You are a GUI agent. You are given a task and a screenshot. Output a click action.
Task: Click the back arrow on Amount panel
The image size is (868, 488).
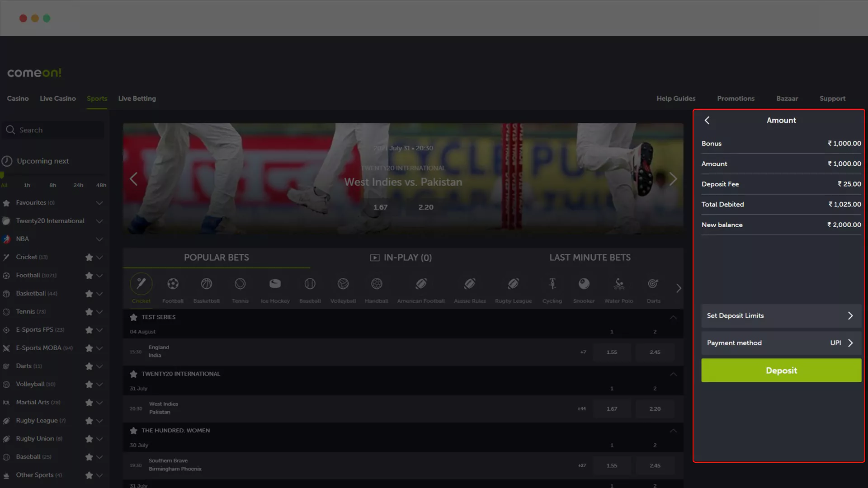point(707,120)
